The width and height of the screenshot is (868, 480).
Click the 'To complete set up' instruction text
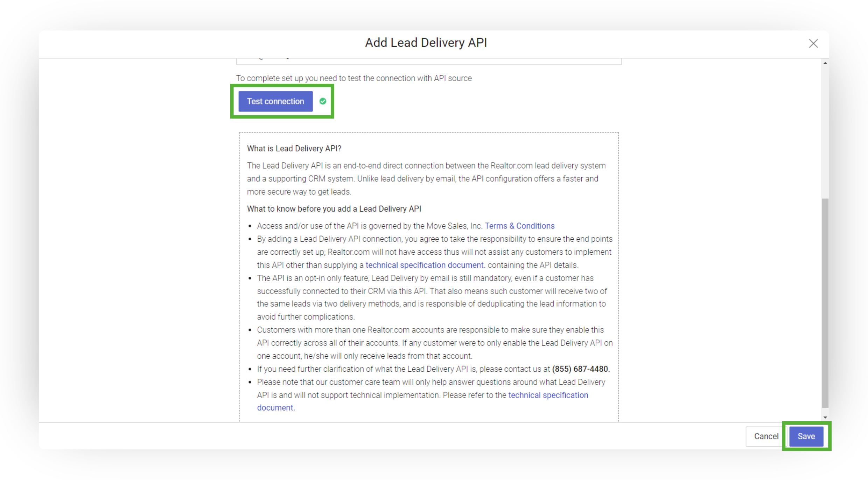point(354,78)
